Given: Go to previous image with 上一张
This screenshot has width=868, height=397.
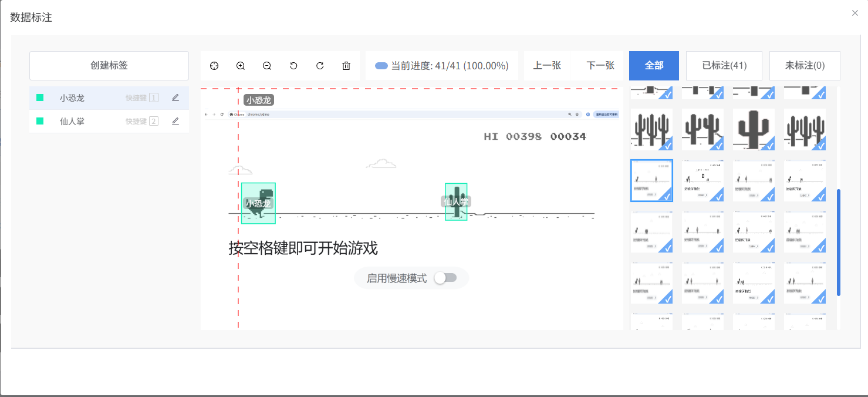Looking at the screenshot, I should pos(547,66).
